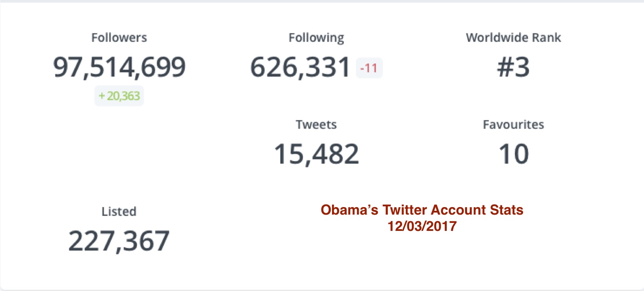Select the #3 rank value
This screenshot has width=644, height=291.
click(513, 68)
